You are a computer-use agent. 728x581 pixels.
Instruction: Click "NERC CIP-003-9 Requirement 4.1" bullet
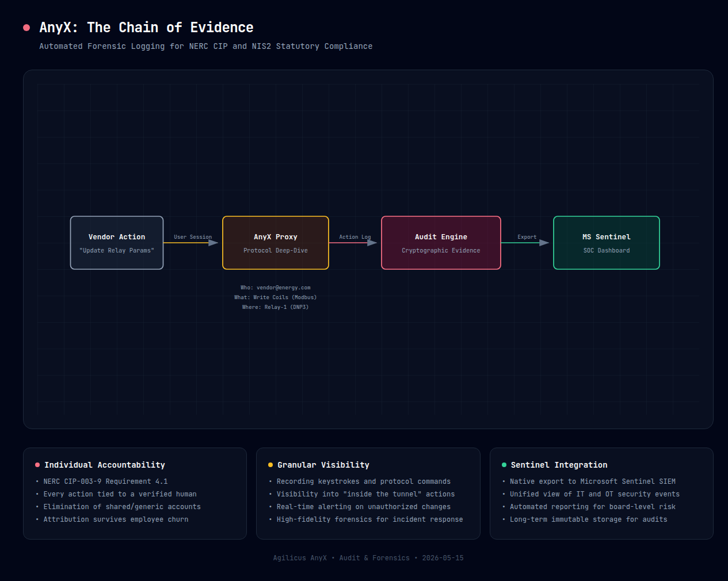(x=106, y=481)
